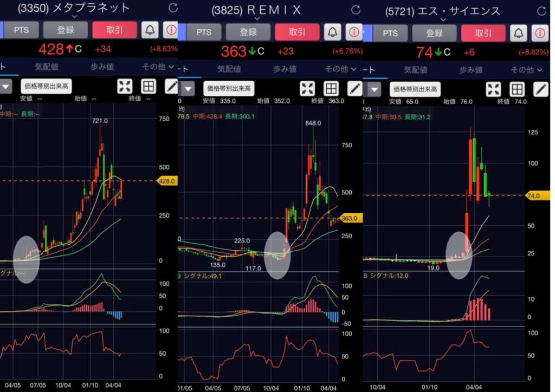This screenshot has height=392, width=555.
Task: Toggle PTS in メタプラネット panel
Action: (21, 30)
